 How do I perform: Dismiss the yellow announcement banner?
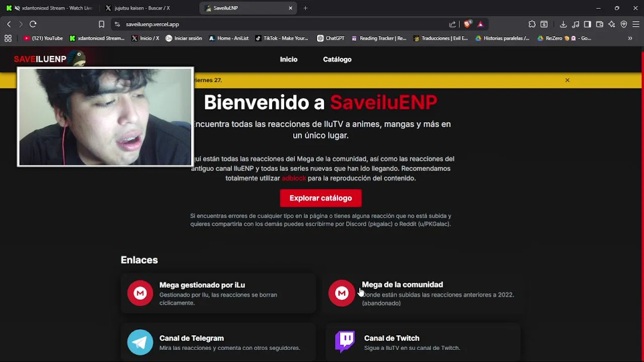pyautogui.click(x=567, y=80)
